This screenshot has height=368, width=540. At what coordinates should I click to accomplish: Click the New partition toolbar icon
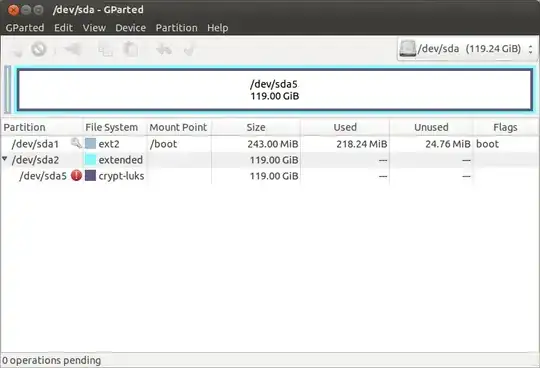tap(16, 50)
